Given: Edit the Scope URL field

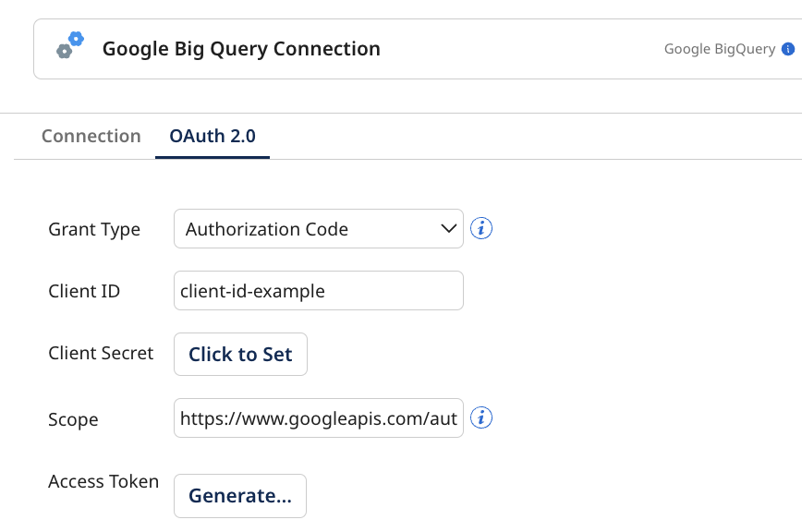Looking at the screenshot, I should [318, 417].
